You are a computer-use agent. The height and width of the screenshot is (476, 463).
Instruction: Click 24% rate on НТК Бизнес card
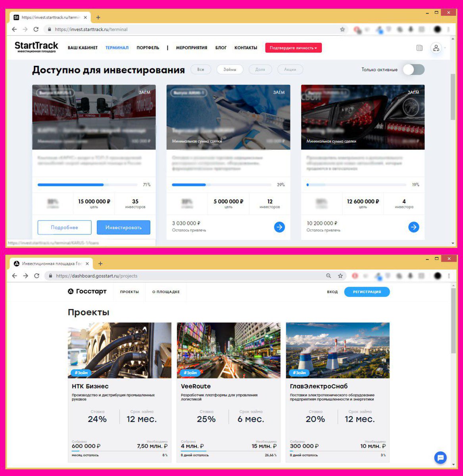(x=97, y=419)
